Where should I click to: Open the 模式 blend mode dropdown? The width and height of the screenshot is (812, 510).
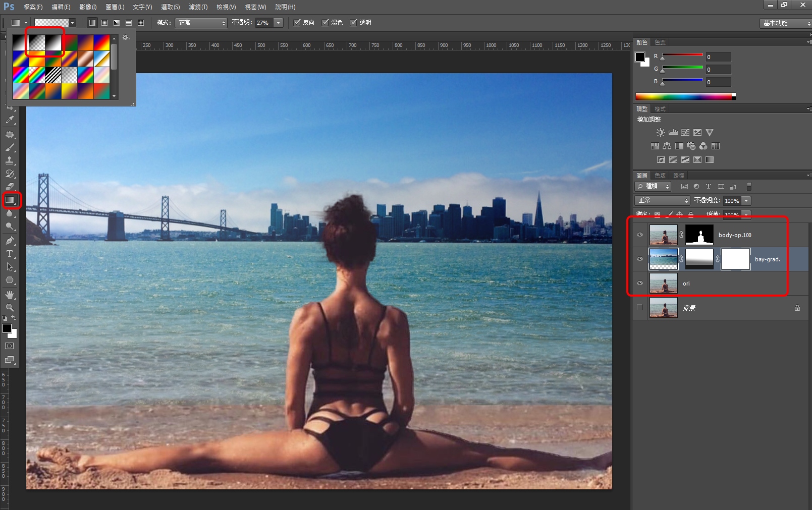[x=201, y=23]
